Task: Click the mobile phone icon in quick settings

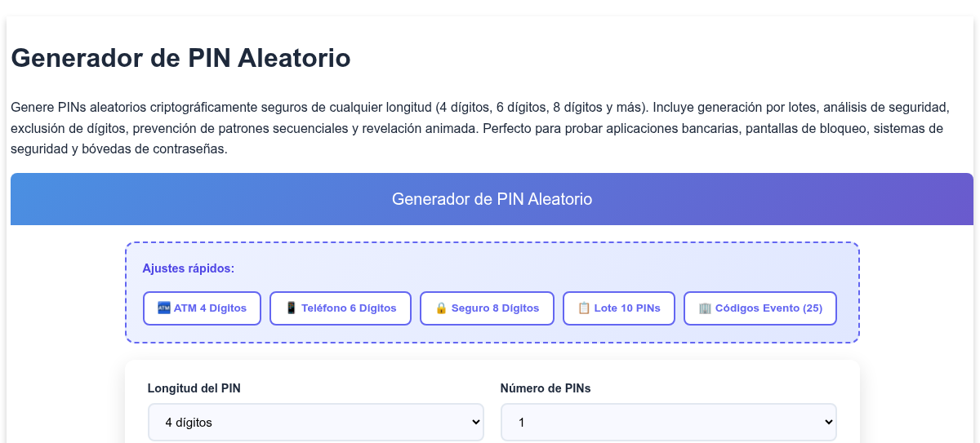Action: (291, 308)
